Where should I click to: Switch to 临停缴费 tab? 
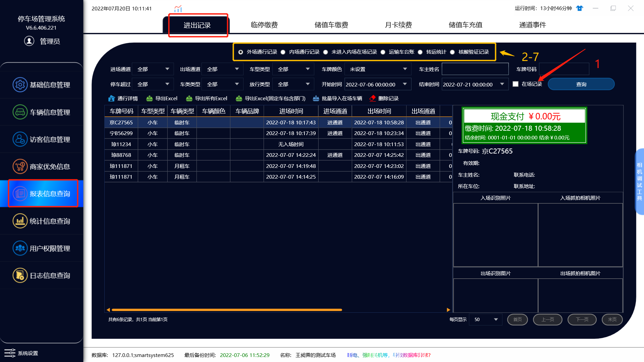click(264, 25)
